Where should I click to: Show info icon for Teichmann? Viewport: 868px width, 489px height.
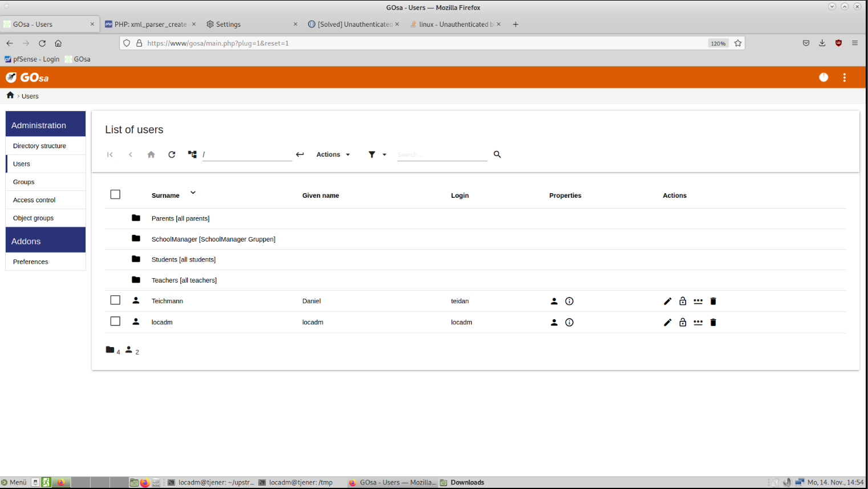(569, 301)
